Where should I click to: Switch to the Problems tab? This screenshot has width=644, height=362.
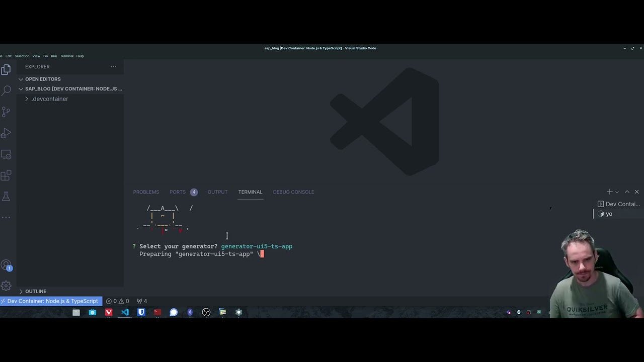click(146, 192)
